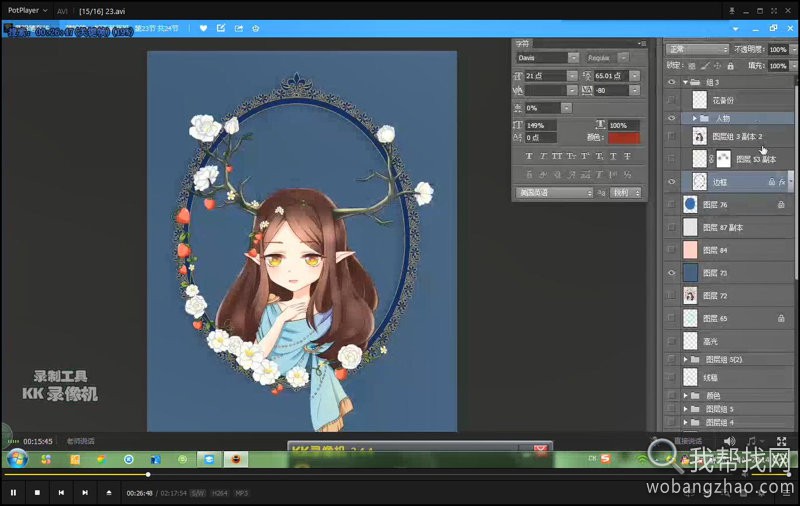Viewport: 800px width, 506px height.
Task: Click the 图层 53 副本 layer mask thumbnail
Action: pyautogui.click(x=723, y=159)
